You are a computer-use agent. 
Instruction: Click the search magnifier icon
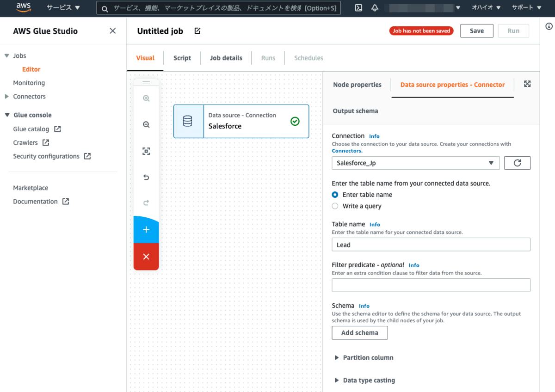pyautogui.click(x=105, y=8)
